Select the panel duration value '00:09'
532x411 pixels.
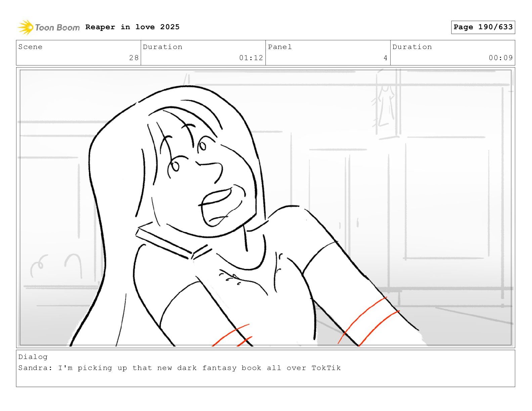501,58
